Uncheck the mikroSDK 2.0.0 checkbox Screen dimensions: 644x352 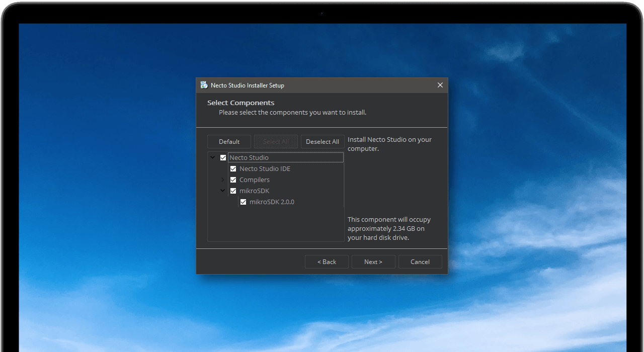pyautogui.click(x=243, y=202)
